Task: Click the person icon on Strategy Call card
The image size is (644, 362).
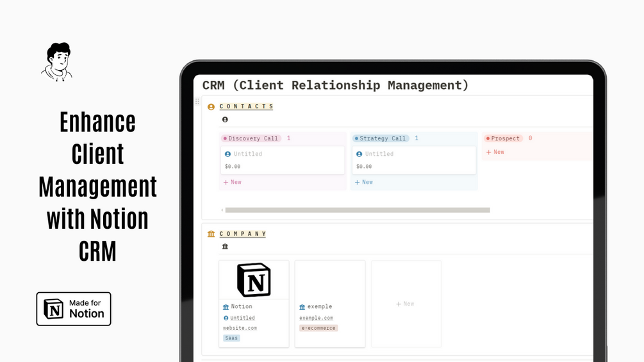Action: click(x=359, y=154)
